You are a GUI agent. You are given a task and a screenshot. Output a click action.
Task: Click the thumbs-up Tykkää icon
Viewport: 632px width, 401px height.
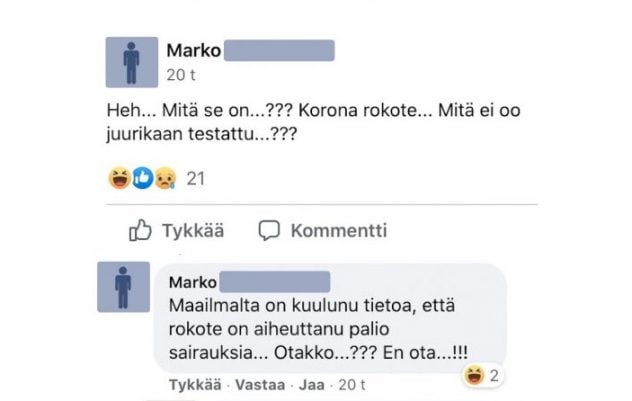[140, 230]
